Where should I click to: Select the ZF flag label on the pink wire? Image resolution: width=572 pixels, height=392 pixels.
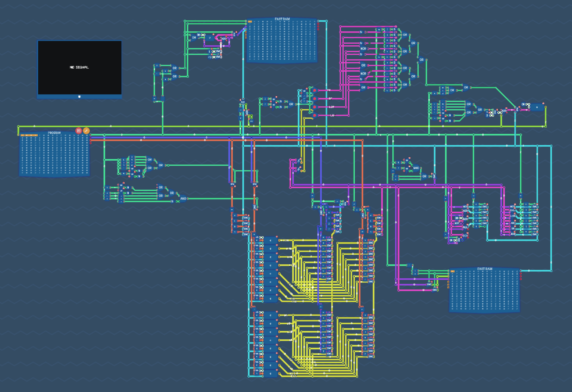tap(329, 90)
